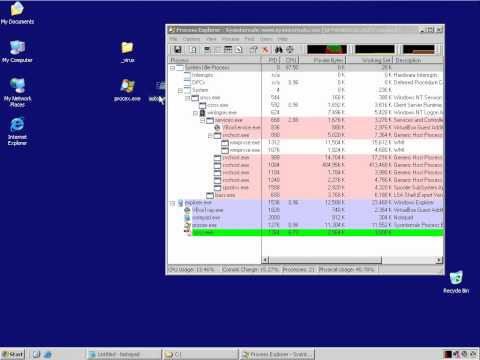The image size is (480, 360).
Task: Click the Properties toolbar icon
Action: tap(253, 50)
